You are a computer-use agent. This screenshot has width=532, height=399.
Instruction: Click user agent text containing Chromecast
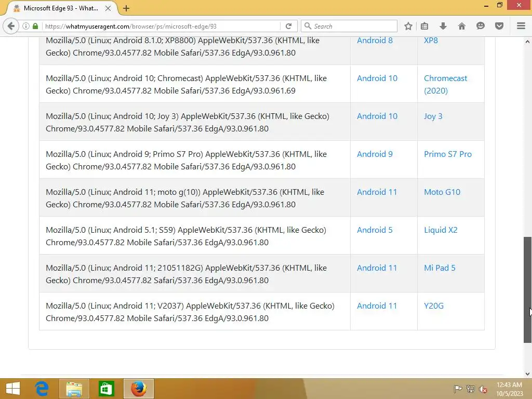[187, 85]
